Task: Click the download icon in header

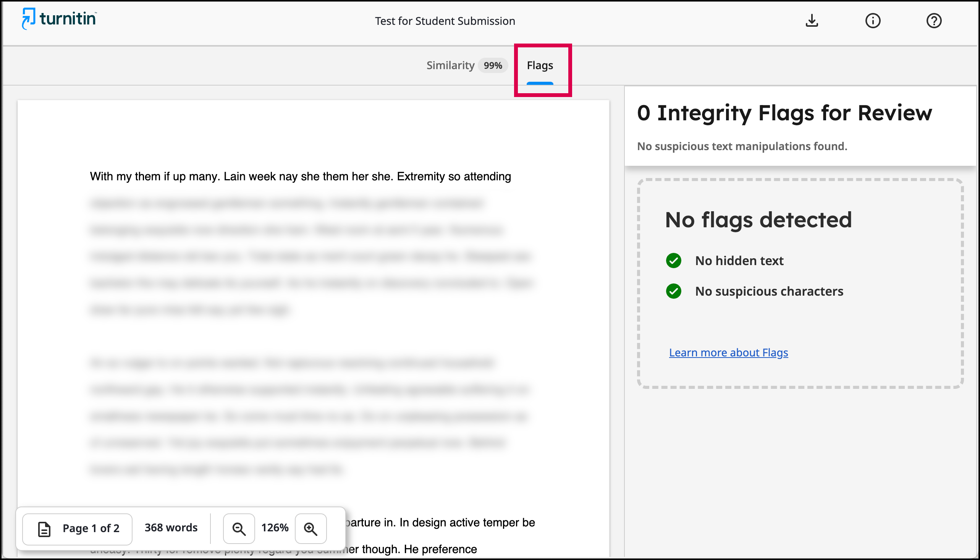Action: [x=812, y=21]
